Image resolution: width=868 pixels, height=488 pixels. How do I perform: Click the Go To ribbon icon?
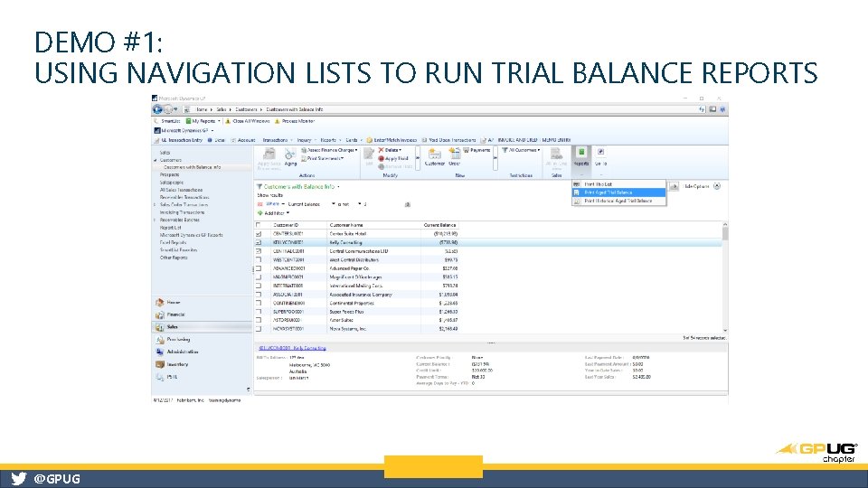pyautogui.click(x=600, y=156)
